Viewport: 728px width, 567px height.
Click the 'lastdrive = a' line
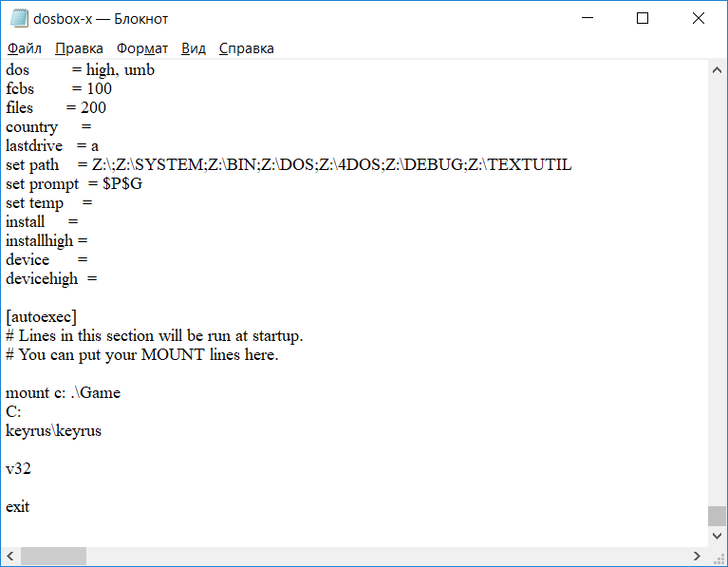click(52, 146)
